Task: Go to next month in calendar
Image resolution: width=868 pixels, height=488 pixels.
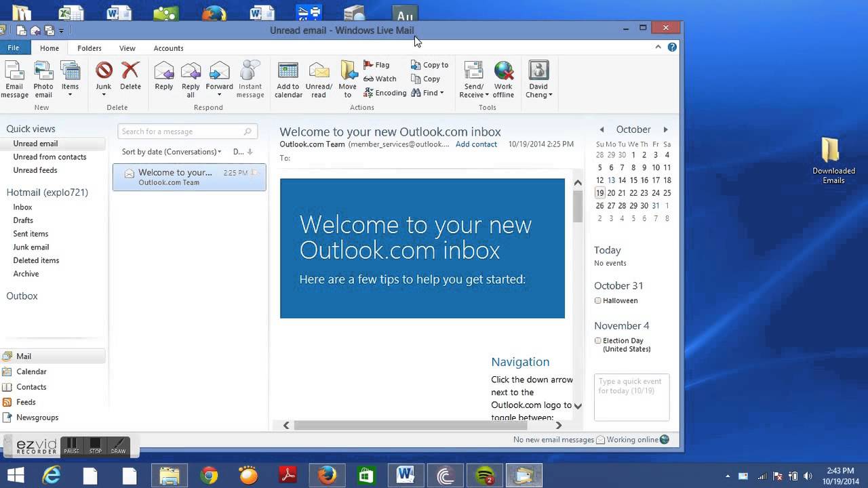Action: pyautogui.click(x=665, y=129)
